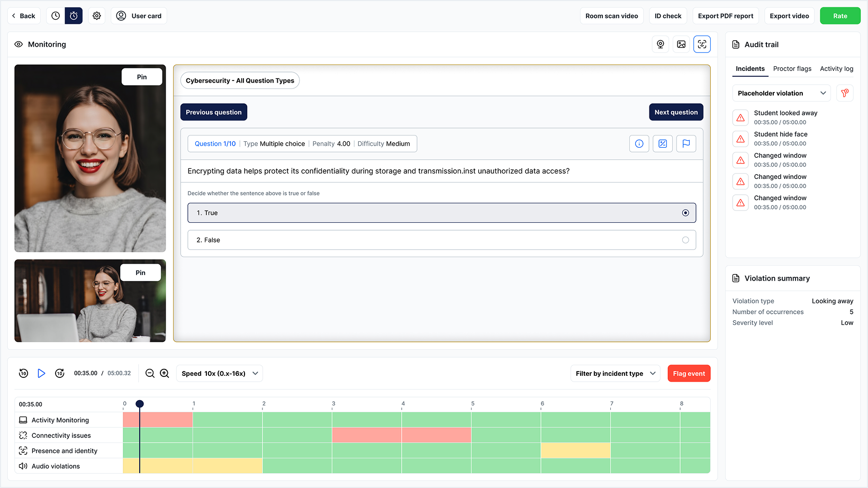Image resolution: width=868 pixels, height=488 pixels.
Task: Switch to the Proctor flags tab
Action: 792,69
